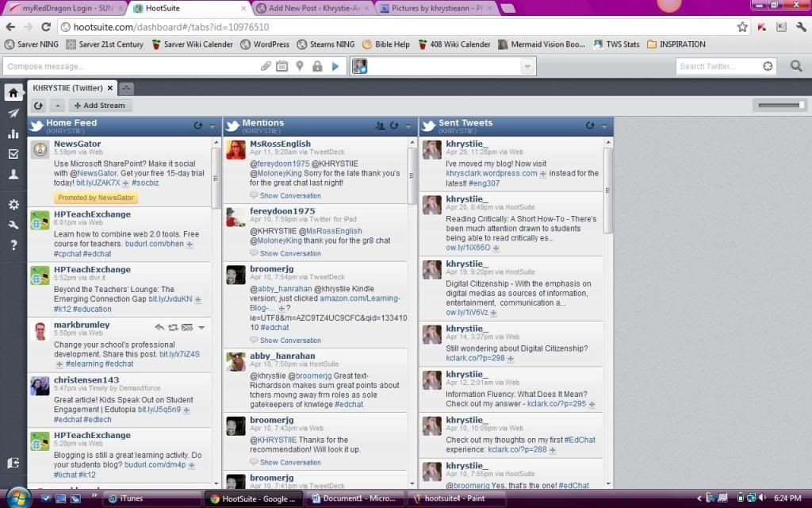This screenshot has width=812, height=508.
Task: Click the schedule calendar icon in compose bar
Action: tap(282, 67)
